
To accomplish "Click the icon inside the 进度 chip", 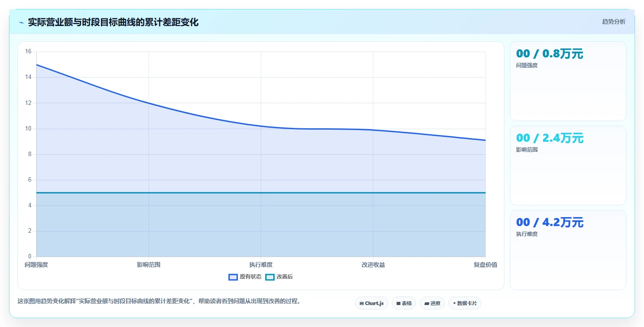I will 426,304.
